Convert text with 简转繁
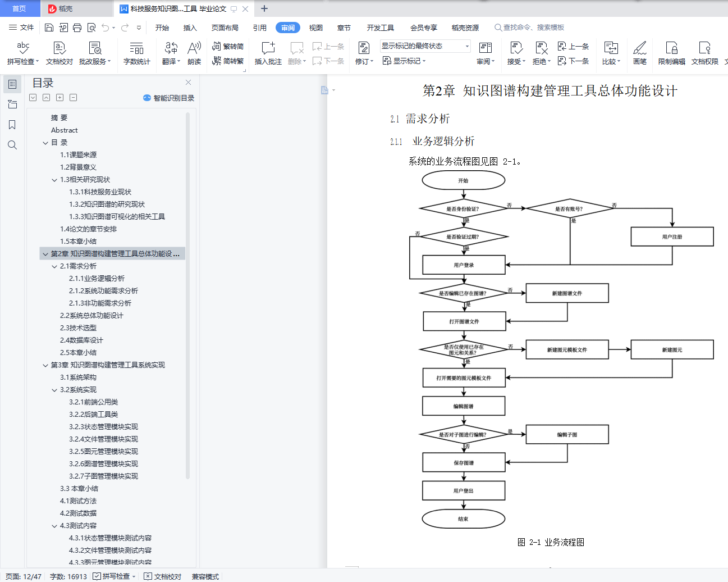This screenshot has height=582, width=728. pos(228,61)
